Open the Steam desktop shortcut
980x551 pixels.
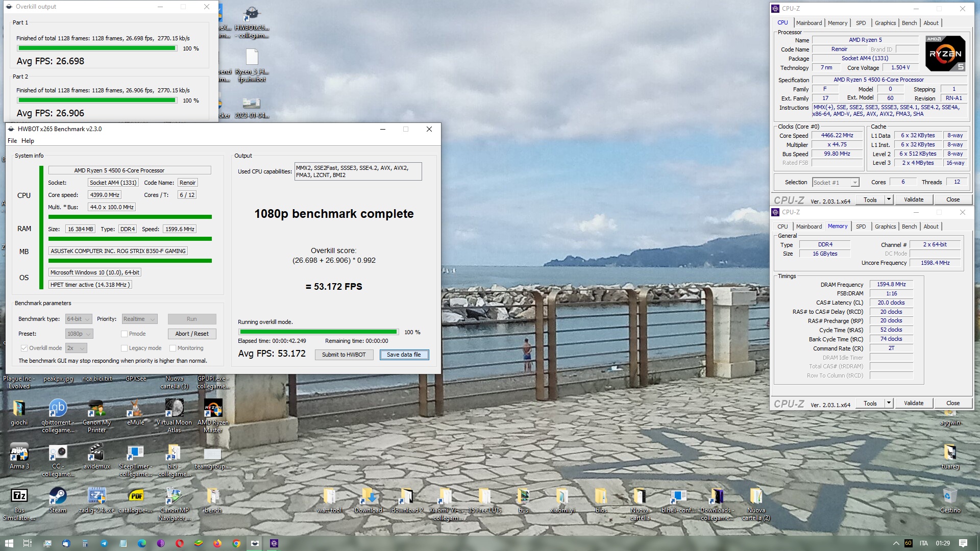pos(58,500)
